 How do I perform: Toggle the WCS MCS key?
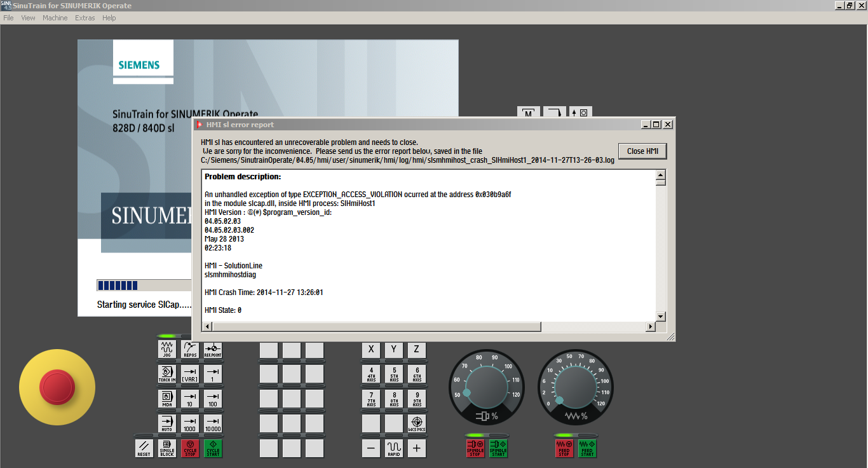(417, 423)
